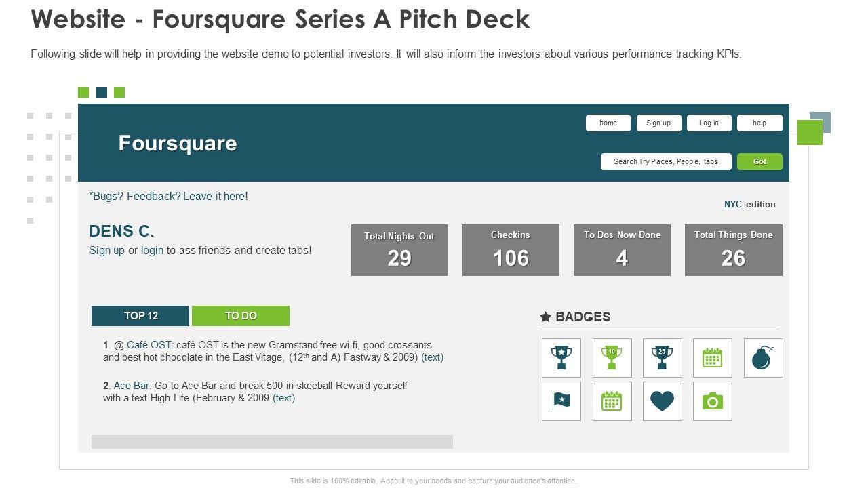Follow the Café OST link

149,345
